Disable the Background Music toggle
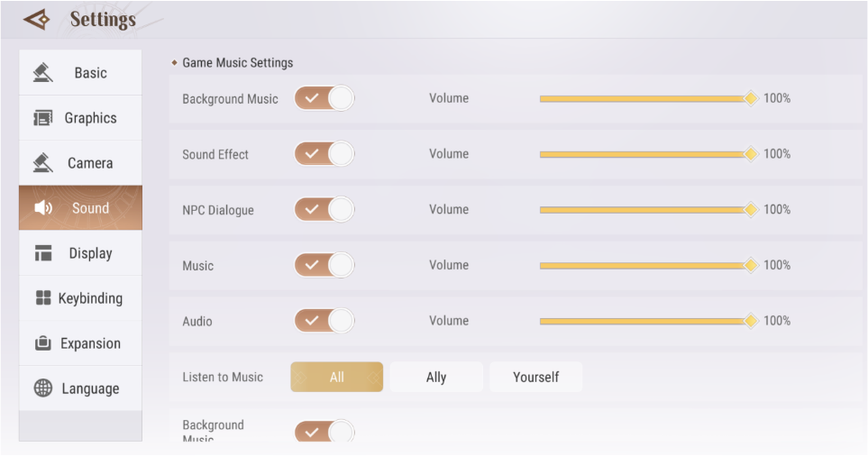The height and width of the screenshot is (456, 868). coord(324,98)
